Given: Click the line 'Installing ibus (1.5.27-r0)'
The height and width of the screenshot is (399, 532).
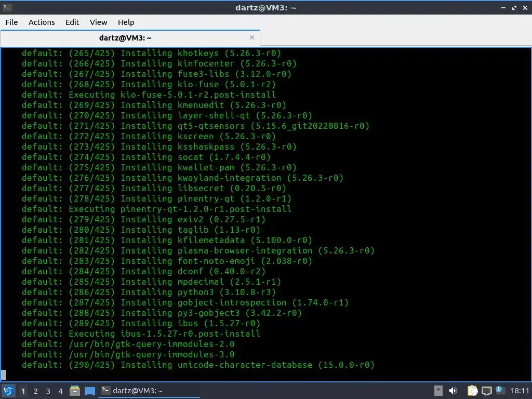Looking at the screenshot, I should click(141, 323).
